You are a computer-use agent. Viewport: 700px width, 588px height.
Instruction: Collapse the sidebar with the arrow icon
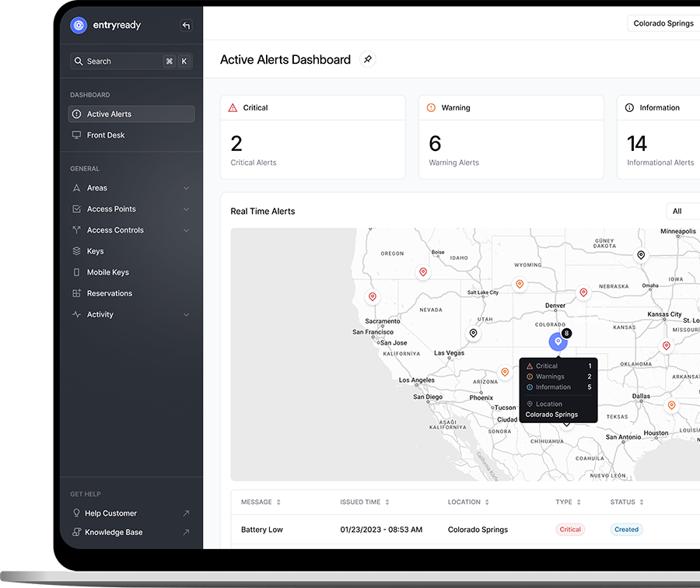point(186,26)
